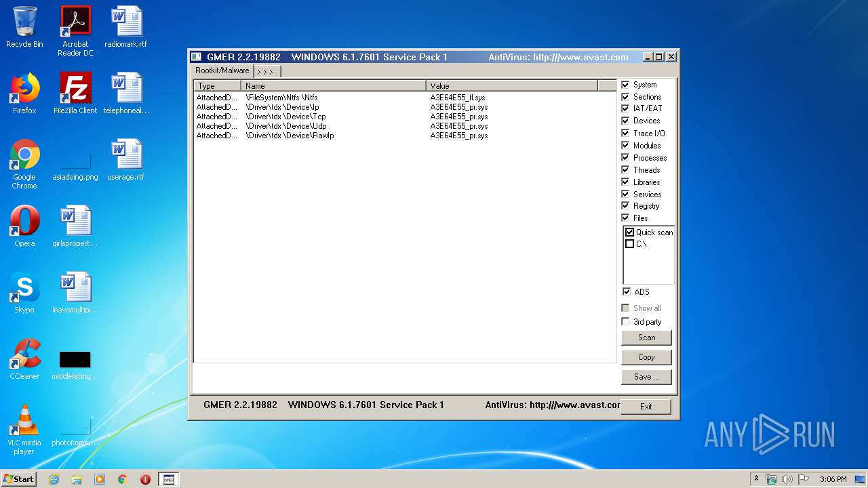Click the volume tray icon
Screen dimensions: 868x488
787,479
